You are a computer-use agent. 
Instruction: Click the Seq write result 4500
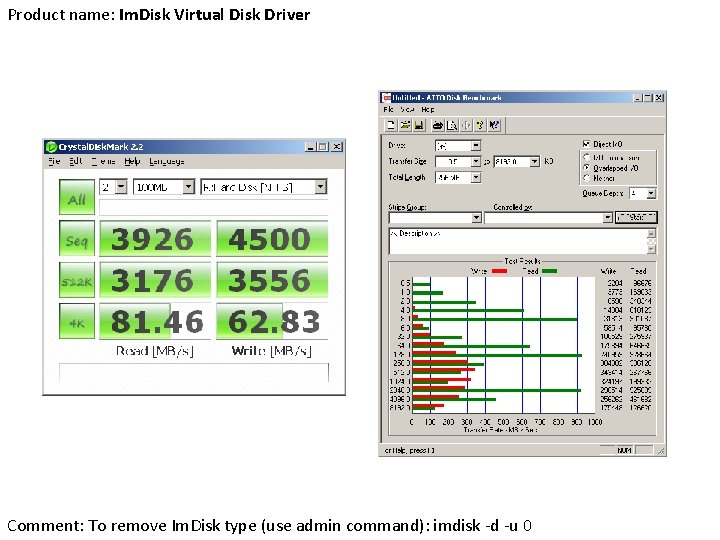pos(272,238)
